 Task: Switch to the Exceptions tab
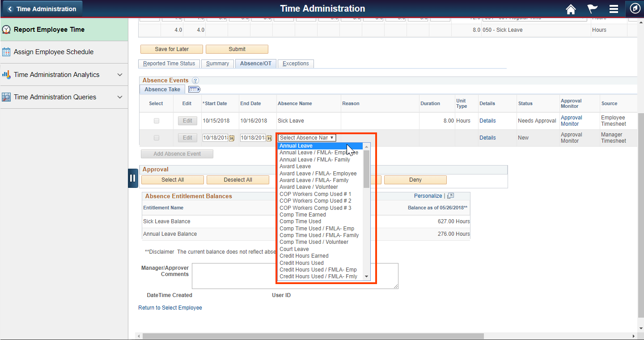[x=296, y=63]
